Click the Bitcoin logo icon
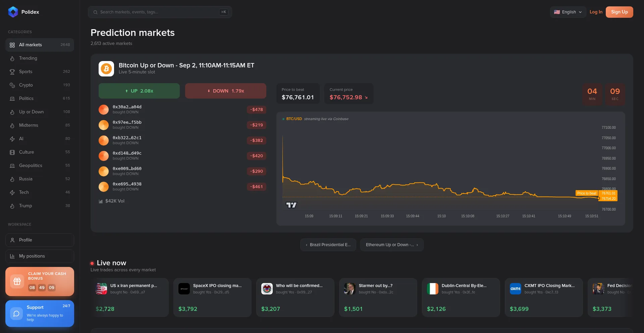Viewport: 644px width, 333px height. click(106, 69)
